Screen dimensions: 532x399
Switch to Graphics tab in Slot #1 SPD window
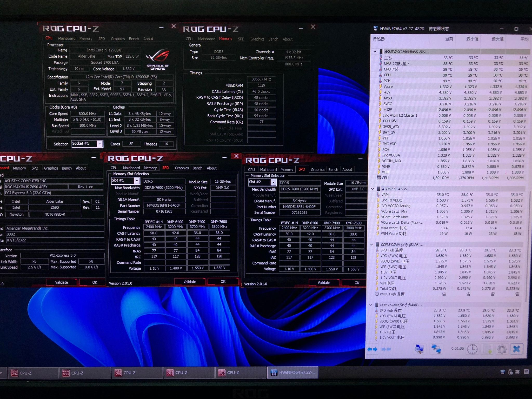[x=182, y=168]
